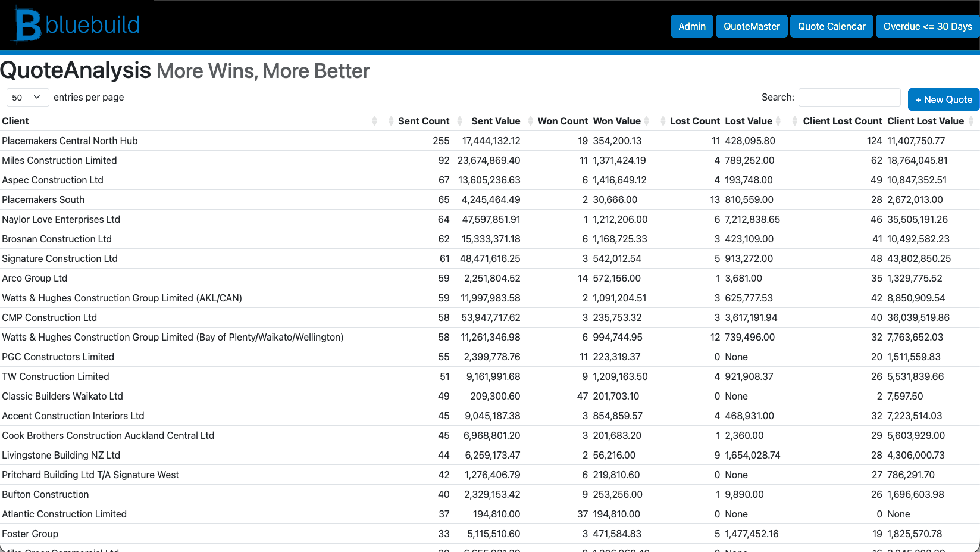The width and height of the screenshot is (980, 552).
Task: Click TW Construction Limited
Action: (x=55, y=376)
